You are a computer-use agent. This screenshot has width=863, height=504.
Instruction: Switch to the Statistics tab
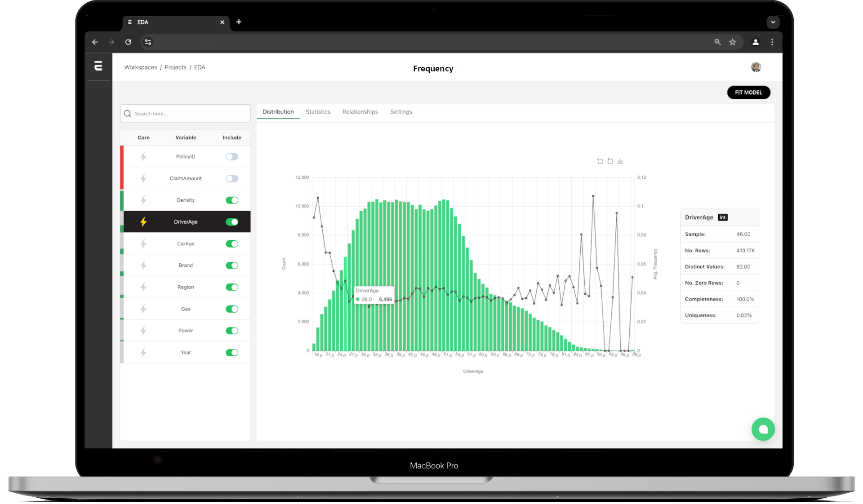click(x=318, y=111)
